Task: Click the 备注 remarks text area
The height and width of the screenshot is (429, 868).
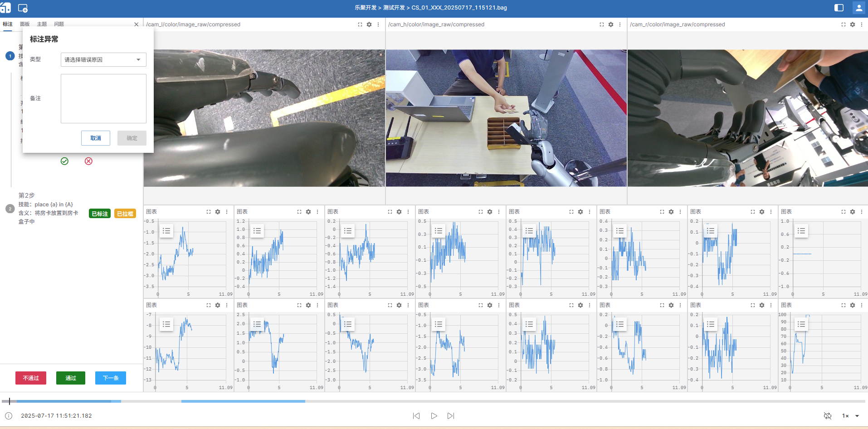Action: point(103,99)
